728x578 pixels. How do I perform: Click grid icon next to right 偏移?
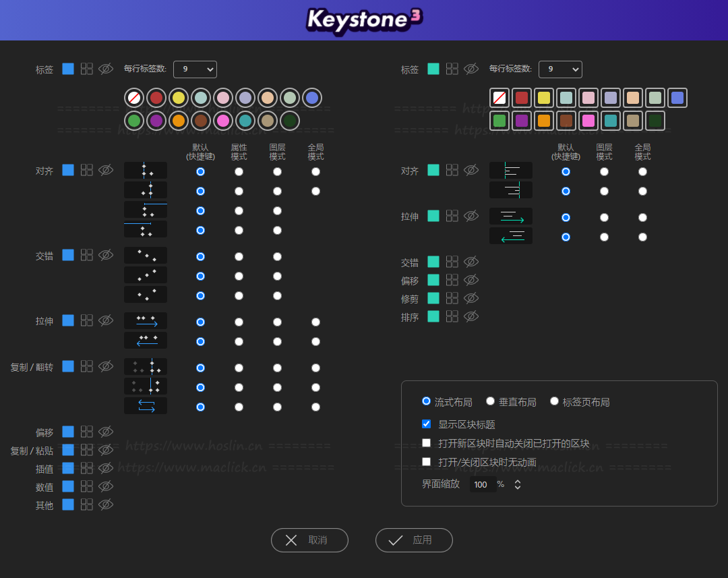coord(452,280)
